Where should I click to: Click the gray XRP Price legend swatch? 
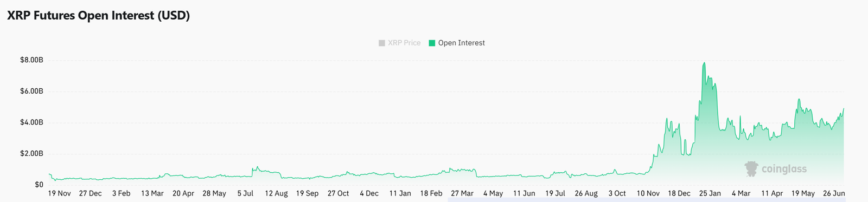(382, 43)
